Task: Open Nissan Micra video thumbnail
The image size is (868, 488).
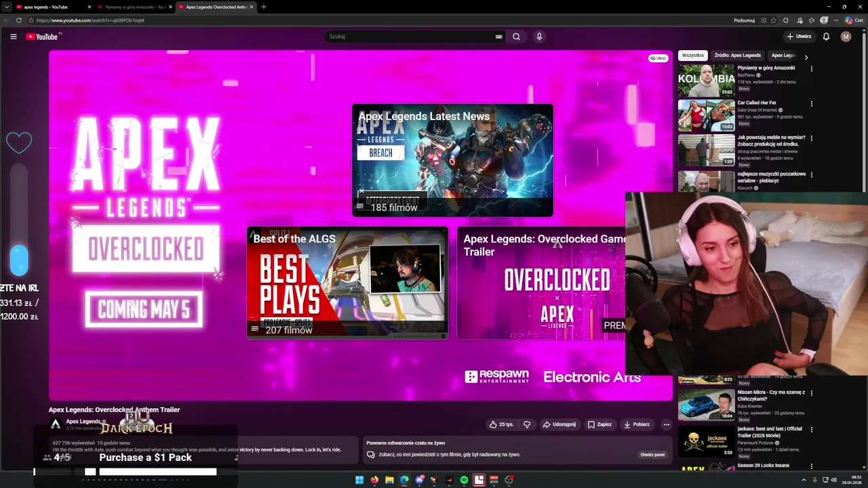Action: click(x=706, y=405)
